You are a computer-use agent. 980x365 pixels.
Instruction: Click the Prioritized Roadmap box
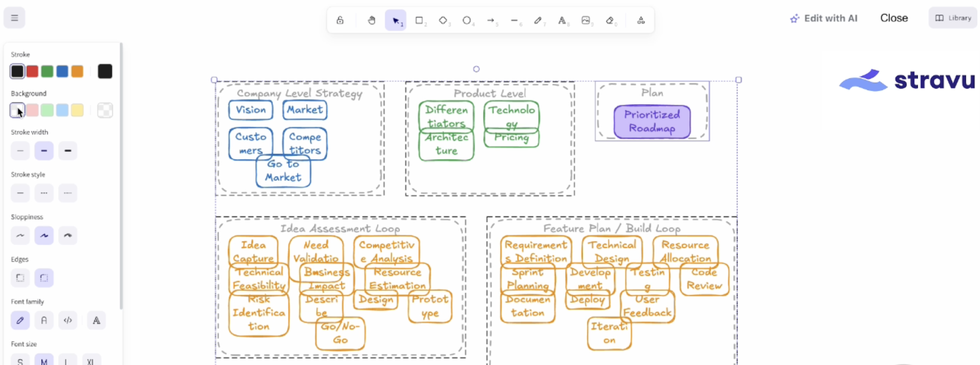point(652,122)
